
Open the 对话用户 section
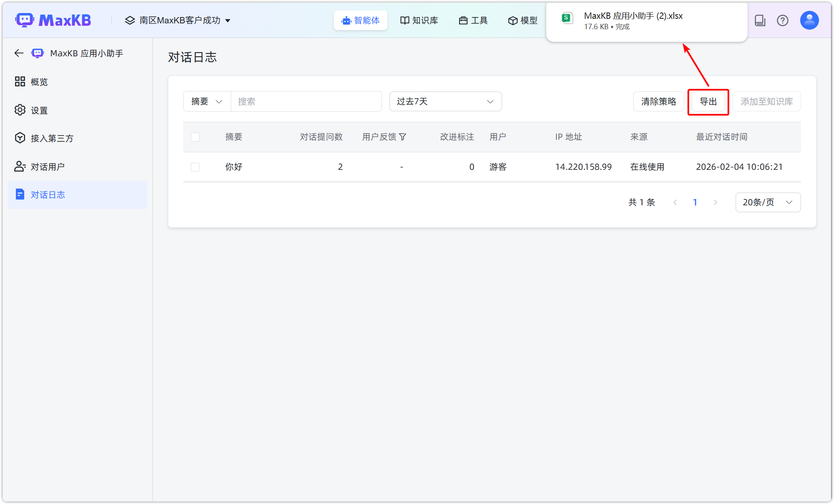[48, 166]
